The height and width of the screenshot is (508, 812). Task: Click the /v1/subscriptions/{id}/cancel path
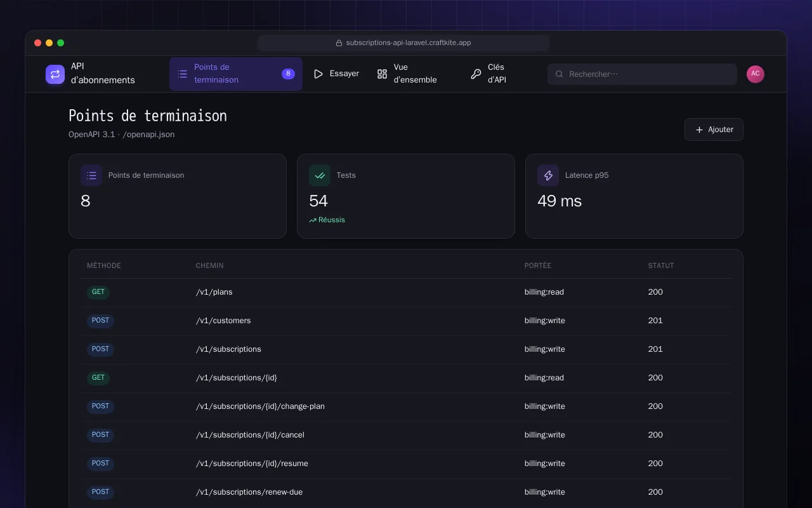[x=250, y=435]
